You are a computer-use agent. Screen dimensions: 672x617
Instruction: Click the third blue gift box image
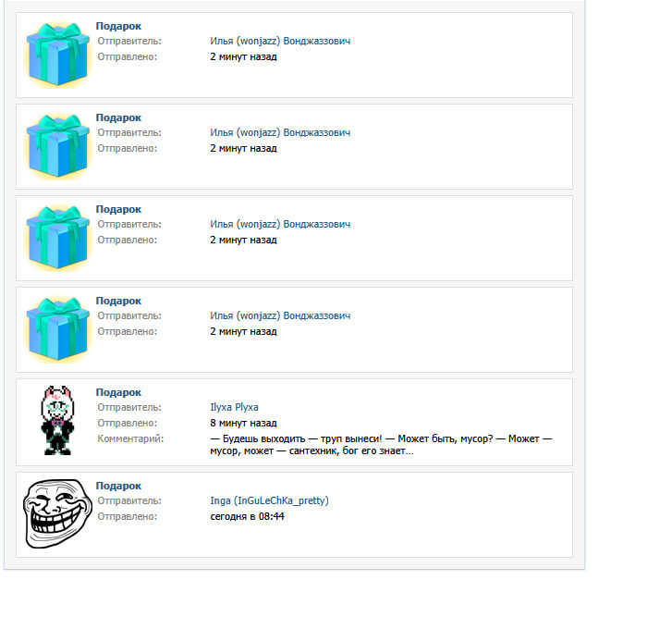coord(58,238)
